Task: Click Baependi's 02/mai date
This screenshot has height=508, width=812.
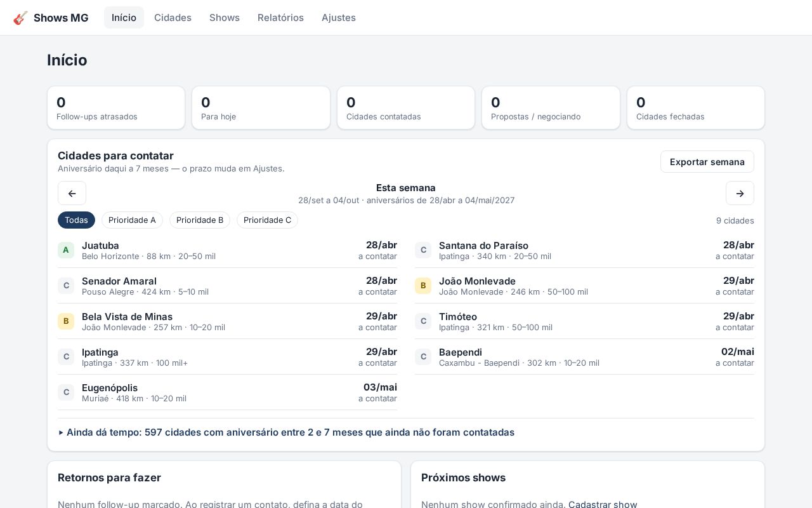Action: point(738,351)
